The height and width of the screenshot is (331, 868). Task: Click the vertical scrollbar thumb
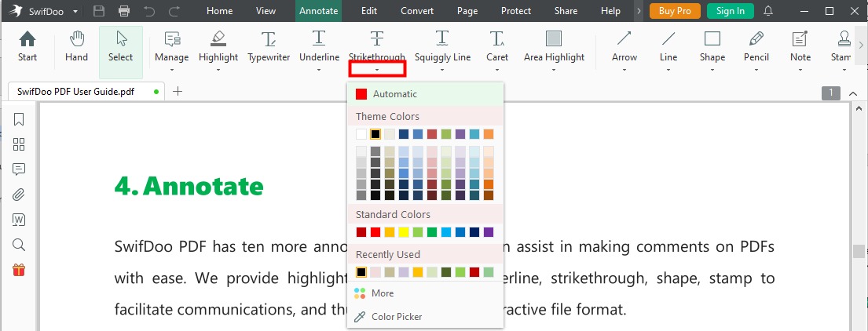tap(858, 252)
